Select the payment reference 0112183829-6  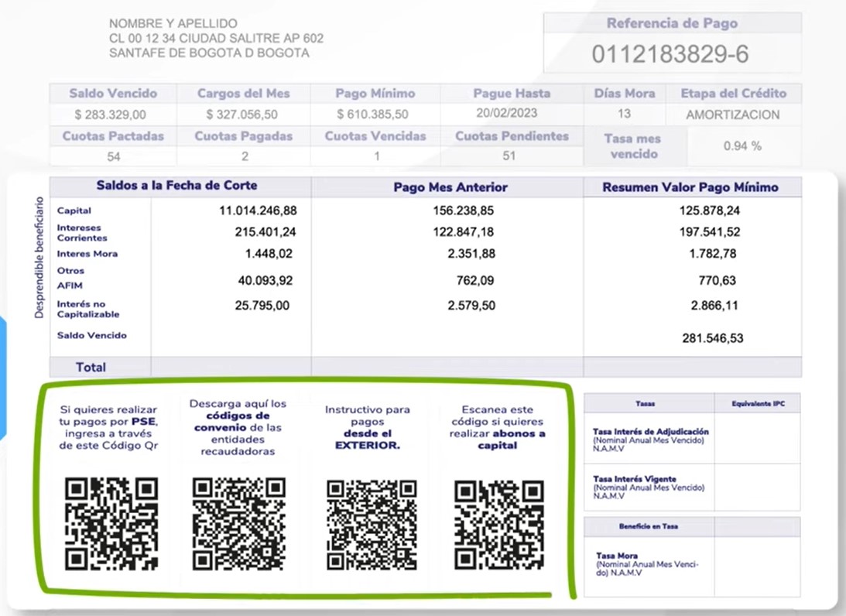[x=670, y=54]
